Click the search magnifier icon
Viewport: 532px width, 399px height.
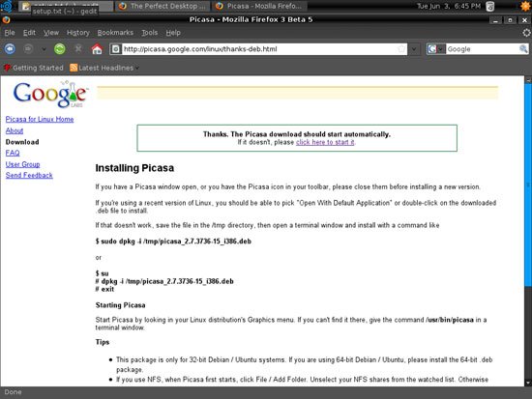click(523, 49)
